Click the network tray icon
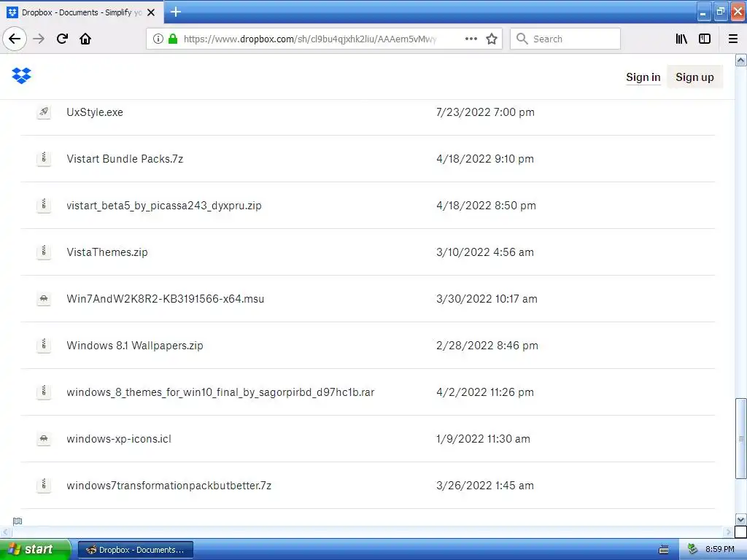This screenshot has height=560, width=747. point(693,550)
